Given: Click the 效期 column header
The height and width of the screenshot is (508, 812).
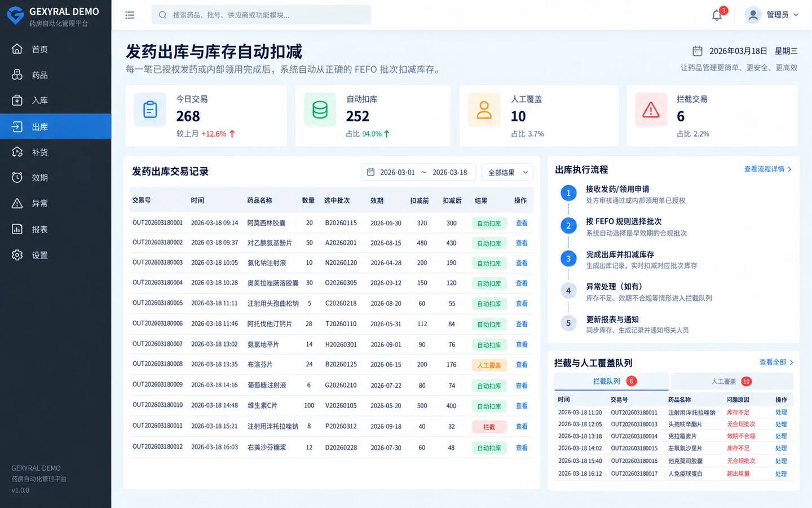Looking at the screenshot, I should (377, 200).
